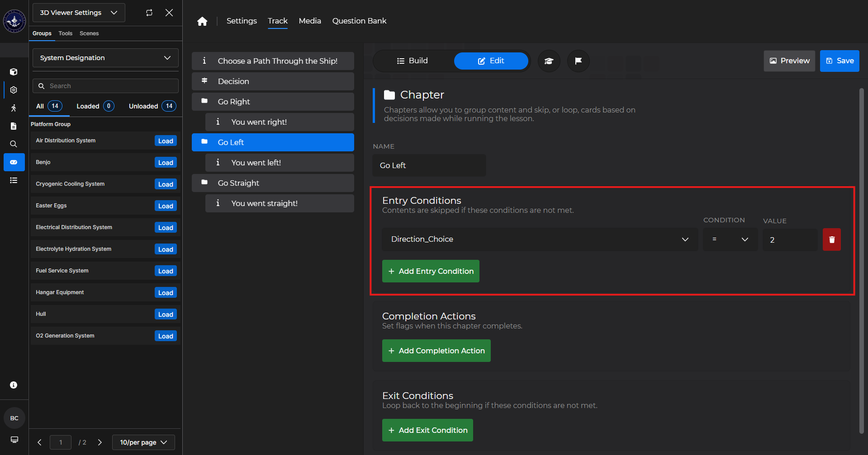This screenshot has width=868, height=455.
Task: Click the chapter Name field
Action: point(429,165)
